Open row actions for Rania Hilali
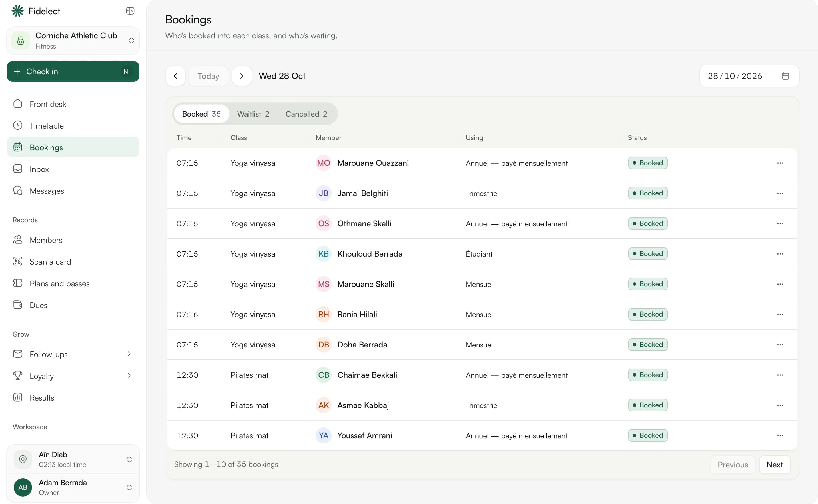 pos(780,314)
